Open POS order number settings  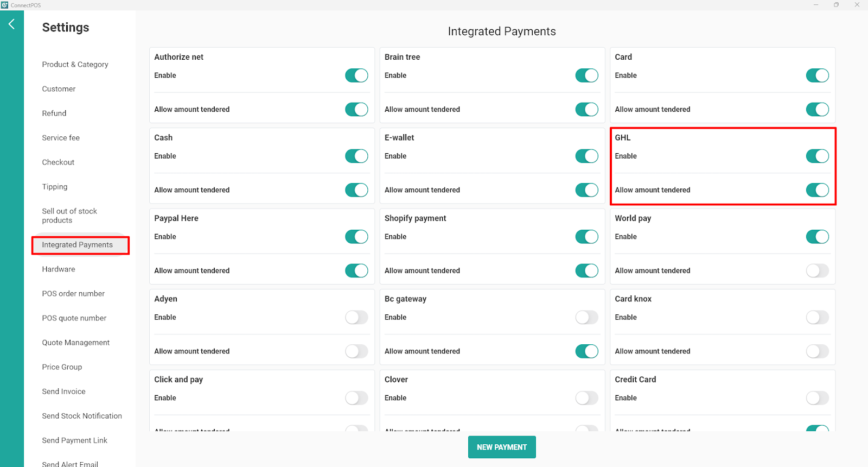pyautogui.click(x=73, y=293)
